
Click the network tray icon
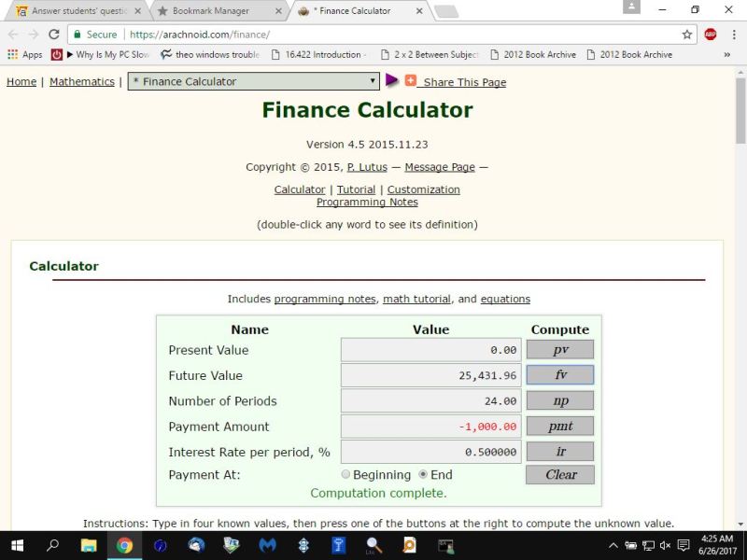coord(648,546)
